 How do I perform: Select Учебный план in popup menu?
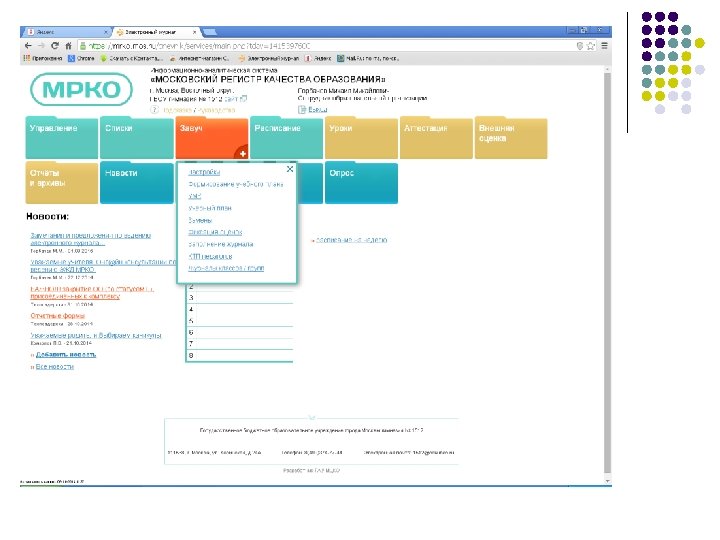pyautogui.click(x=210, y=208)
